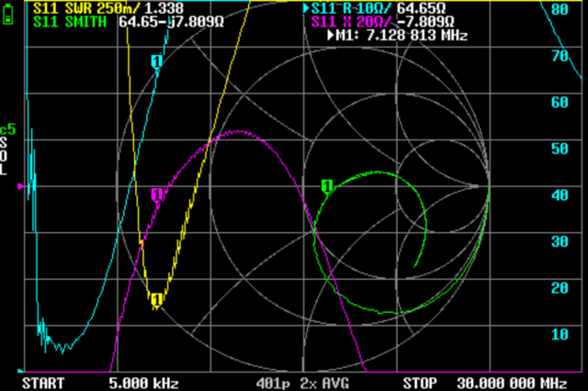Select the cyan S11 R 10Ω trace label
Screen dimensions: 588x391
(351, 7)
